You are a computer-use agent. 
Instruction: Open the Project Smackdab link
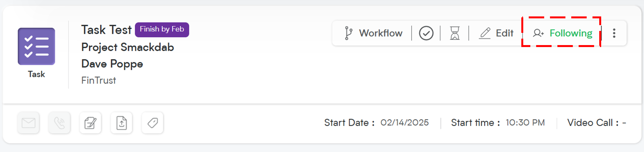click(128, 47)
